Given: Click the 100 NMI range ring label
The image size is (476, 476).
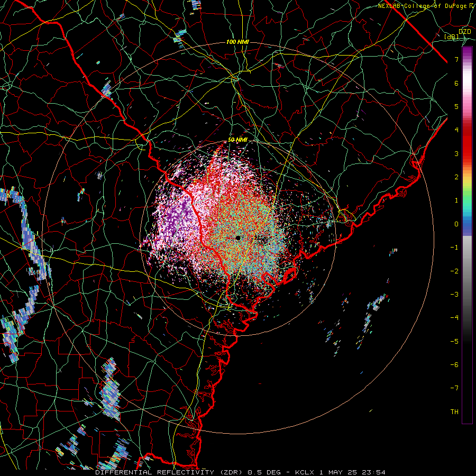Looking at the screenshot, I should point(237,42).
